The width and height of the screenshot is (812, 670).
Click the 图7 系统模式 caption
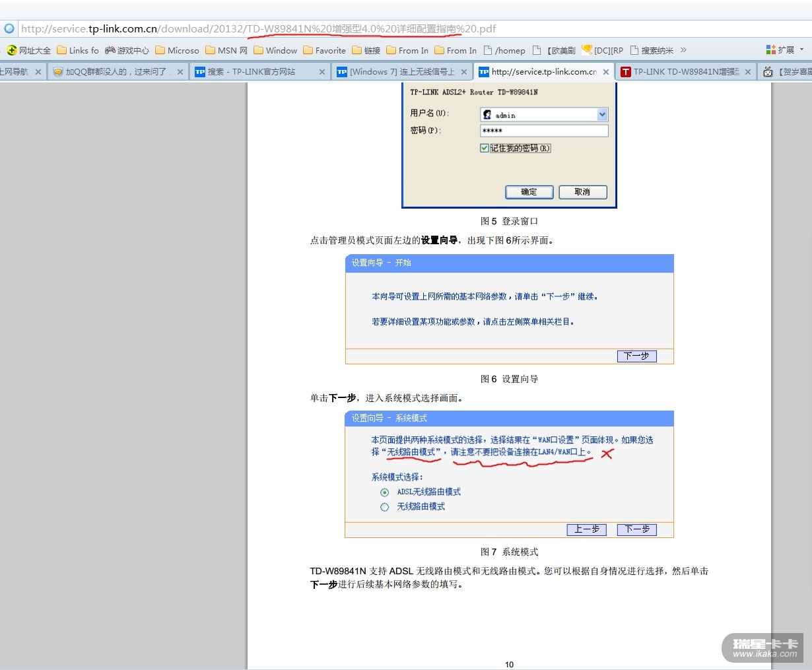(509, 552)
